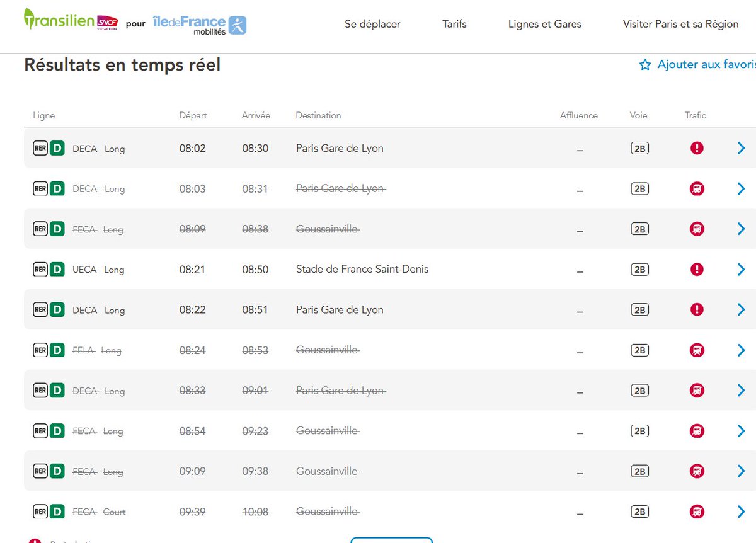The width and height of the screenshot is (756, 543).
Task: Click the Résultats en temps réel heading
Action: pos(122,64)
